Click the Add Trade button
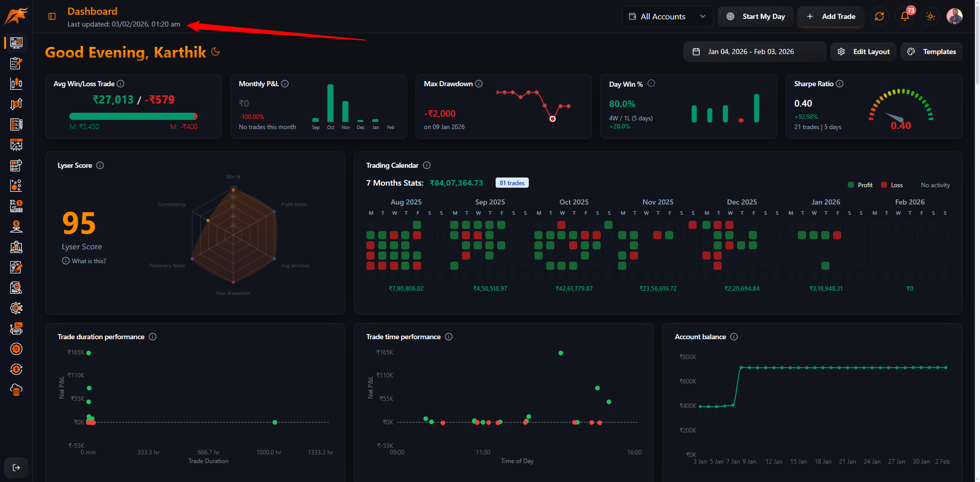The width and height of the screenshot is (980, 482). click(830, 16)
